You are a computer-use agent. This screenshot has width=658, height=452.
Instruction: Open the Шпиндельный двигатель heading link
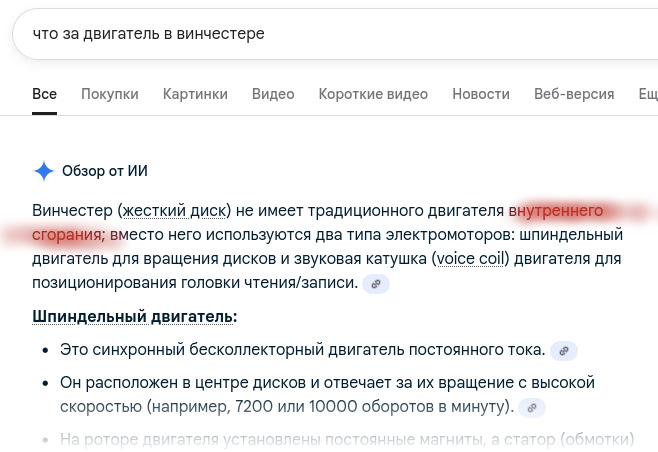pos(134,316)
